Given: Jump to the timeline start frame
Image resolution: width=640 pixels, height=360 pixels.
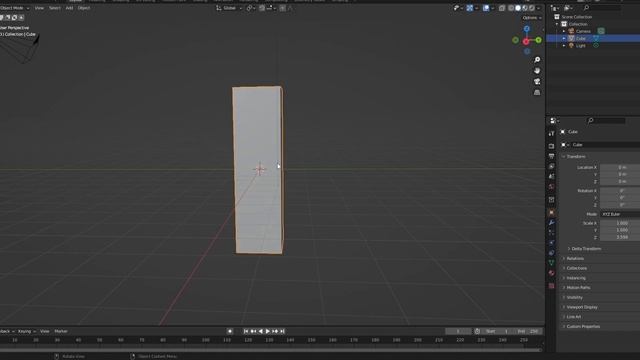Looking at the screenshot, I should pos(246,331).
